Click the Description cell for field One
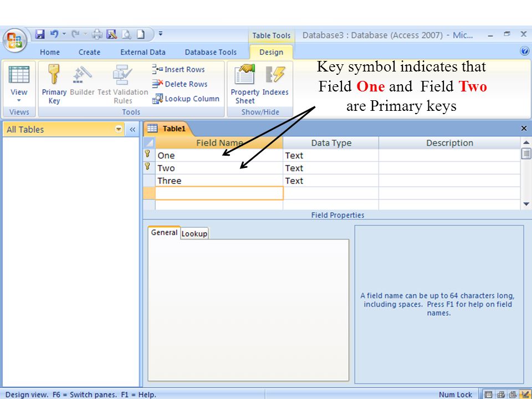 pyautogui.click(x=449, y=155)
